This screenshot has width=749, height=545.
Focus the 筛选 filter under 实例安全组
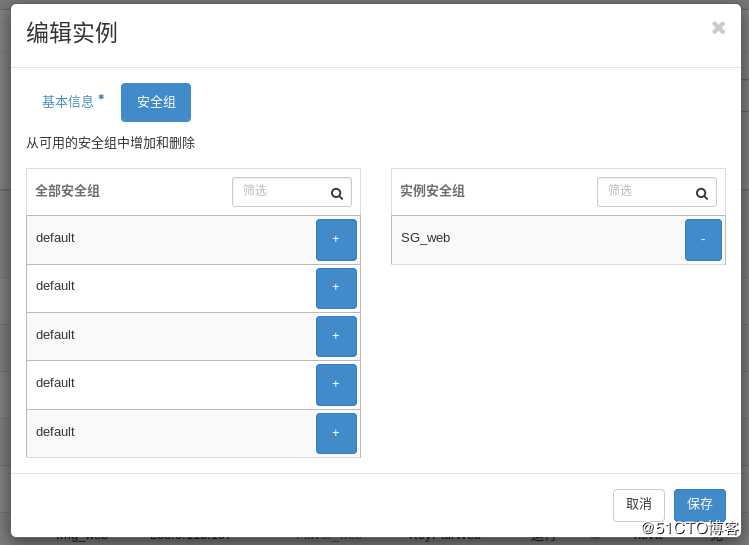pos(656,192)
